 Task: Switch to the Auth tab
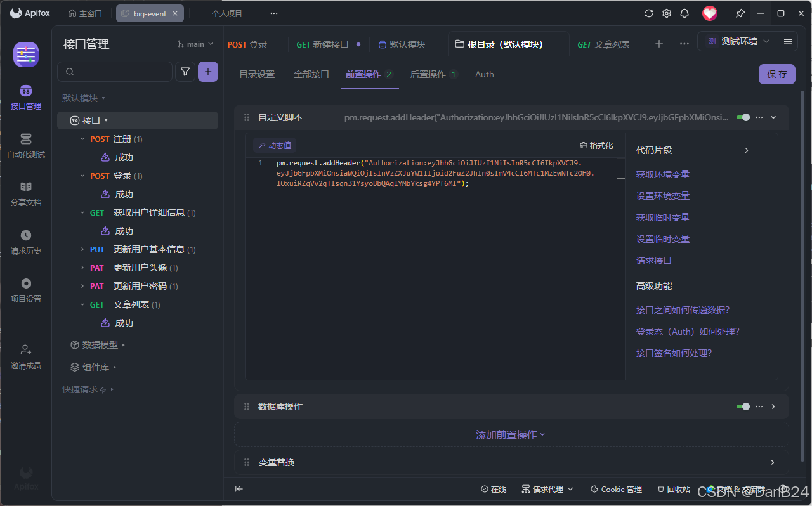(485, 74)
